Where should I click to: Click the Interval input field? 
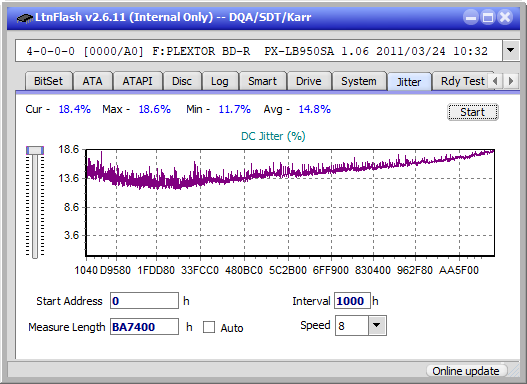click(352, 301)
